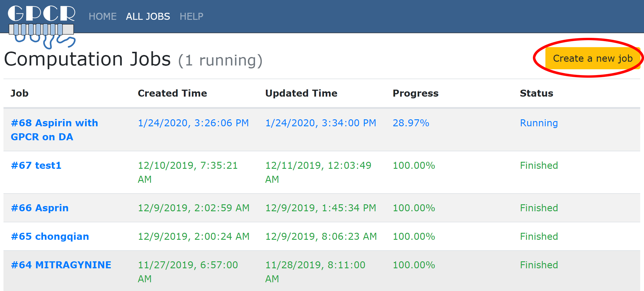Go to ALL JOBS page
644x291 pixels.
tap(148, 17)
